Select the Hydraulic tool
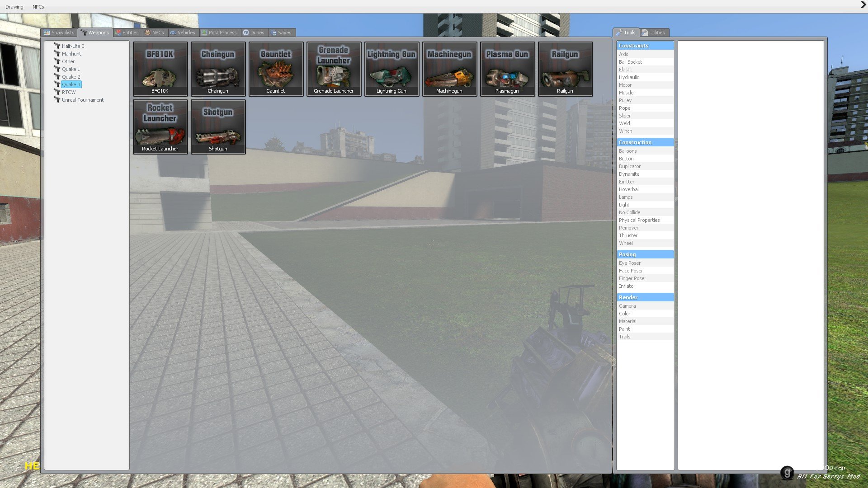The image size is (868, 488). 645,77
